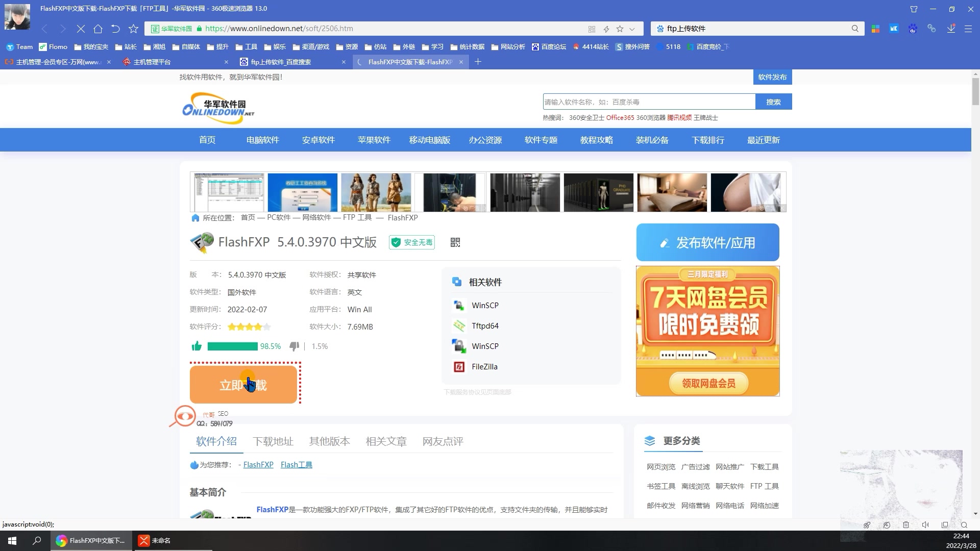
Task: Click the address bar favorite star
Action: (620, 29)
